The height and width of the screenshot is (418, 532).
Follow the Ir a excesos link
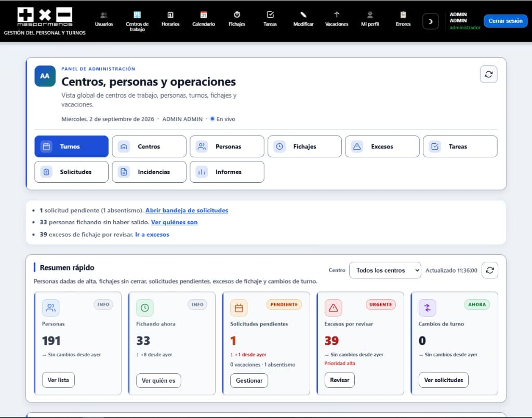(152, 234)
